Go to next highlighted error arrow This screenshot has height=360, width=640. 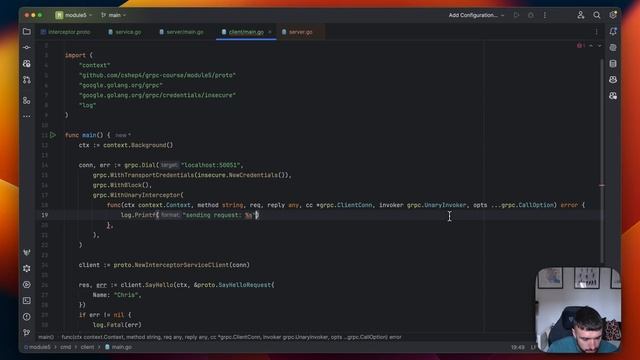(x=600, y=46)
